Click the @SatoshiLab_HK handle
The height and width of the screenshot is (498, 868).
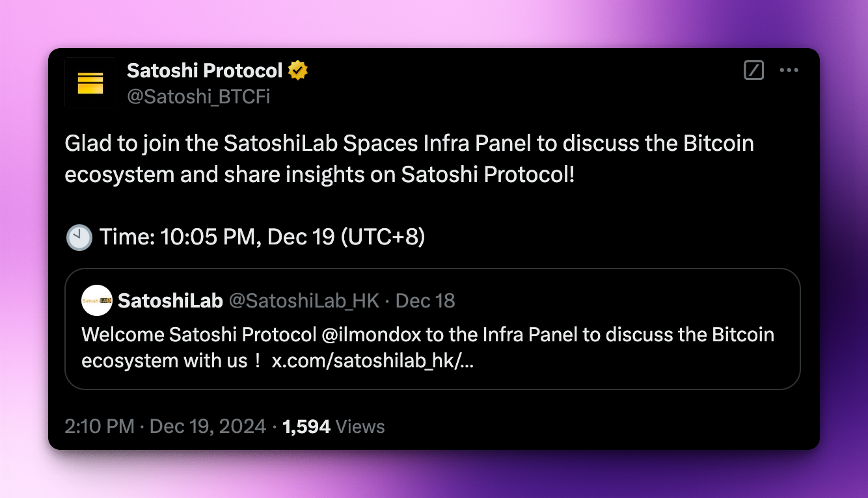click(304, 300)
